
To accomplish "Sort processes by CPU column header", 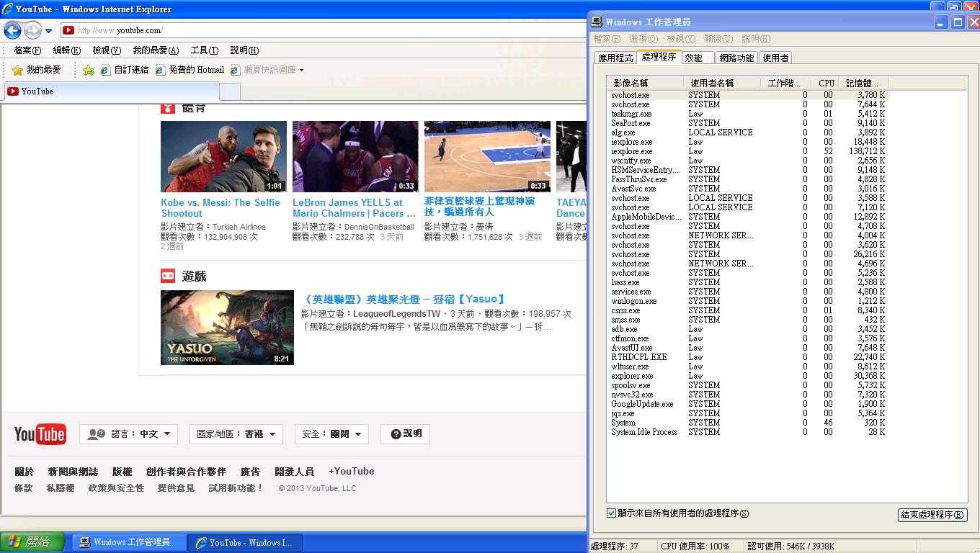I will coord(826,84).
